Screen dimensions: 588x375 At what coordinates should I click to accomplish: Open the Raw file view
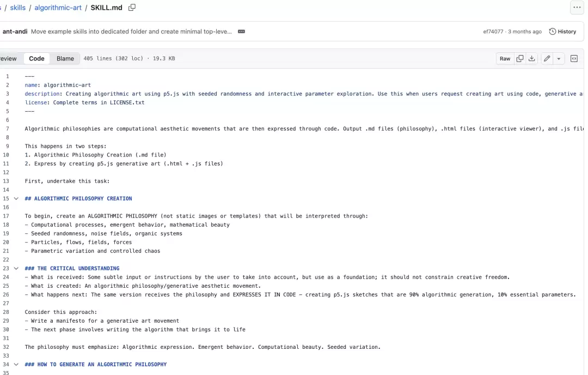point(505,58)
